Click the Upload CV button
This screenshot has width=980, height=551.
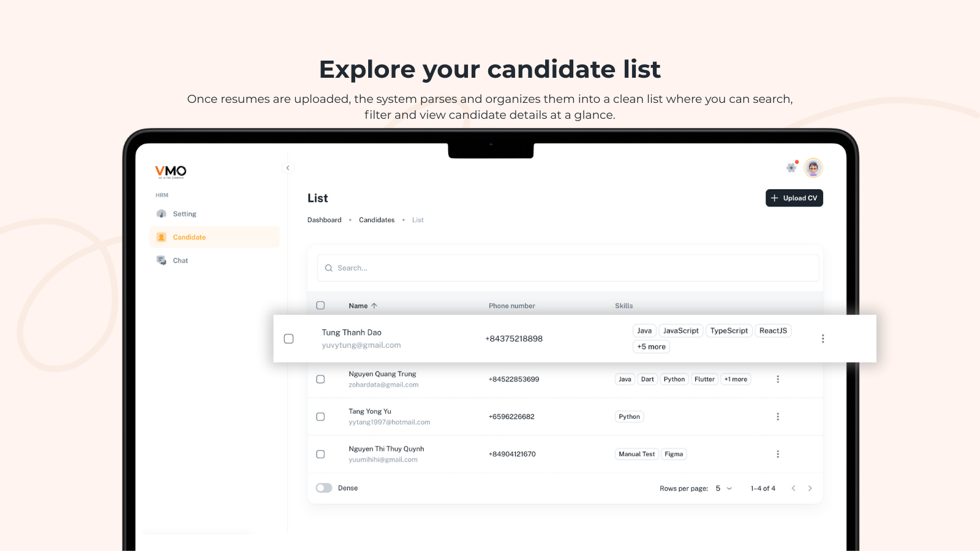(794, 198)
